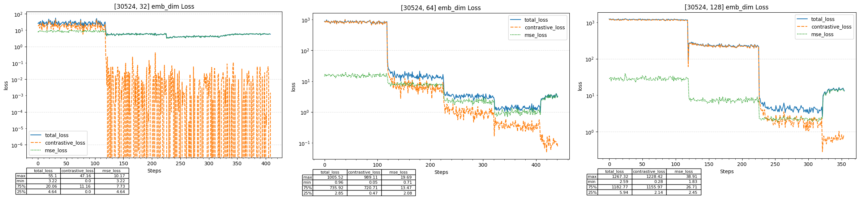
Task: Click the '1182.77' table cell
Action: pos(615,187)
